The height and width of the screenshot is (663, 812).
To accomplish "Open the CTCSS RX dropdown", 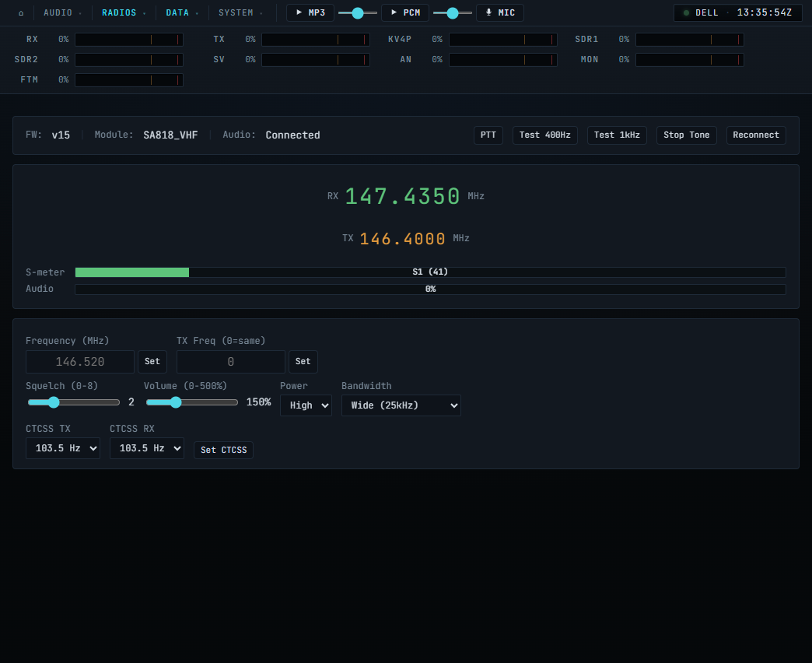I will pyautogui.click(x=146, y=448).
